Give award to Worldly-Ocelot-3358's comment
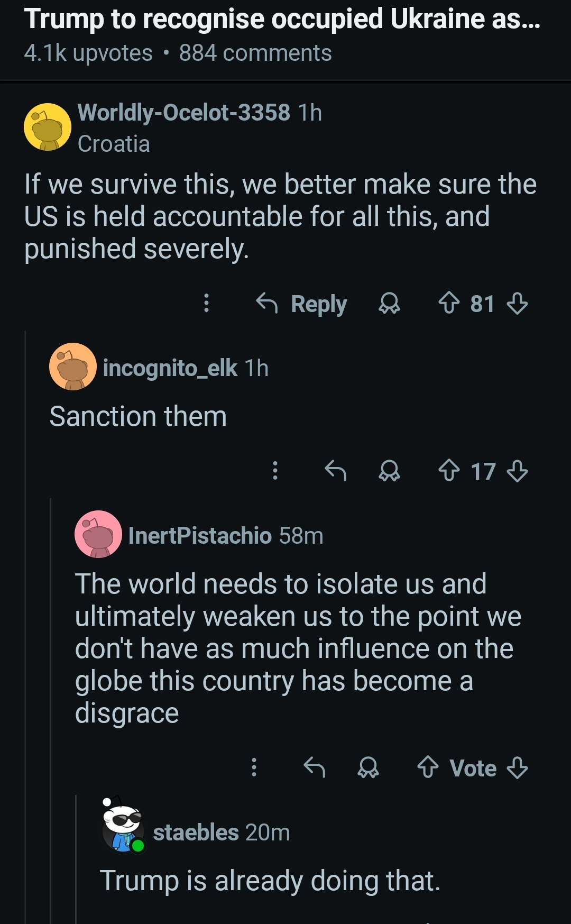Screen dimensions: 571x924 pos(390,304)
